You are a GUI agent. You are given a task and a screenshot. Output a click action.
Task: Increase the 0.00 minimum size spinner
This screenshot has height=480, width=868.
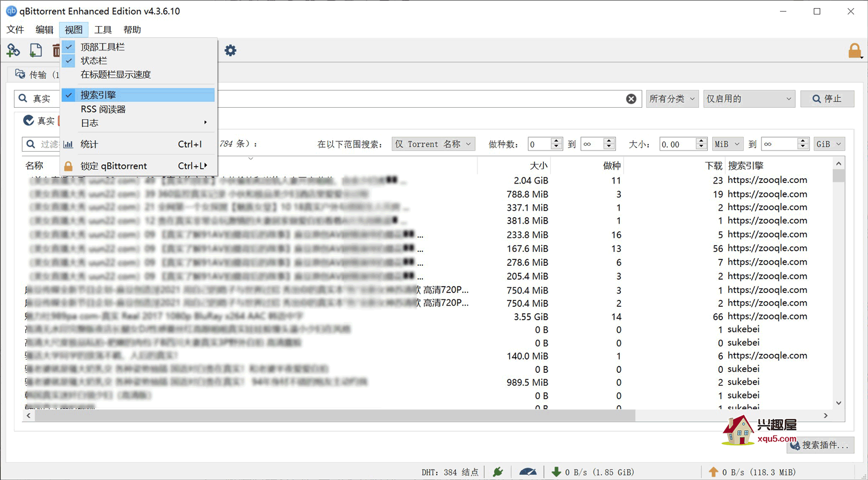701,141
